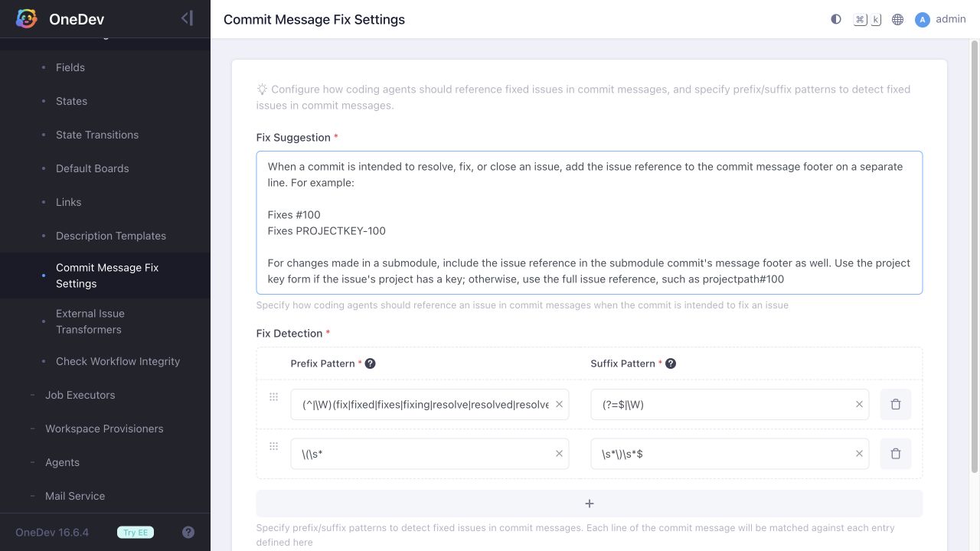Click the OneDev brand name in header

coord(77,19)
